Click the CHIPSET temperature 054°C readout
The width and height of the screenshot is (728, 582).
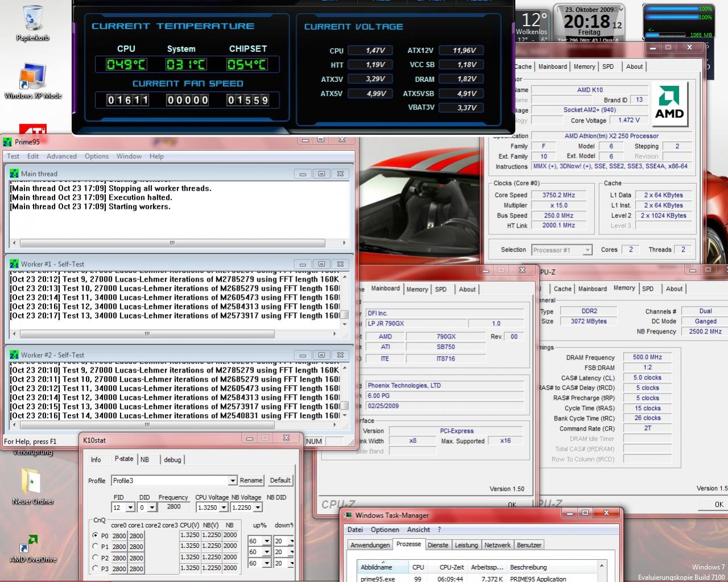coord(247,64)
